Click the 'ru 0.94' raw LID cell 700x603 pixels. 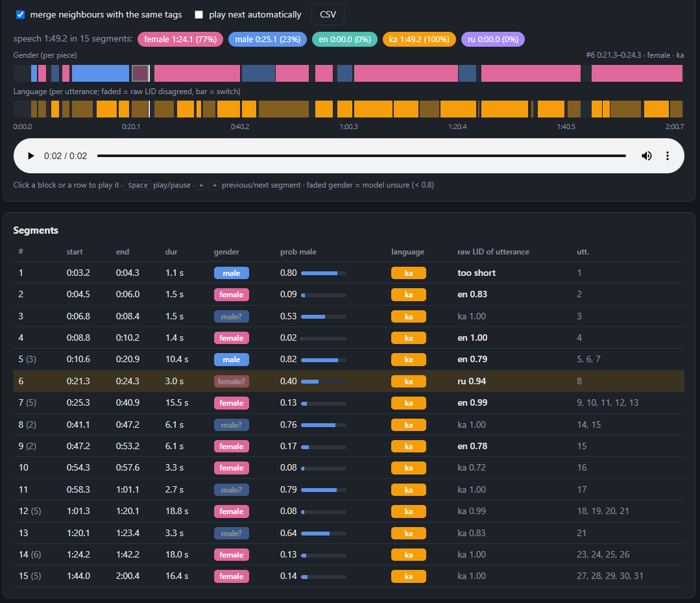(x=472, y=381)
